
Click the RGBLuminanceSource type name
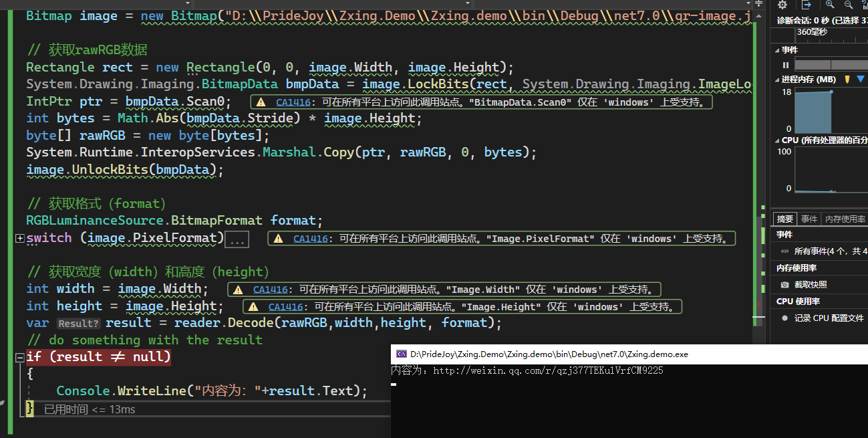coord(95,221)
